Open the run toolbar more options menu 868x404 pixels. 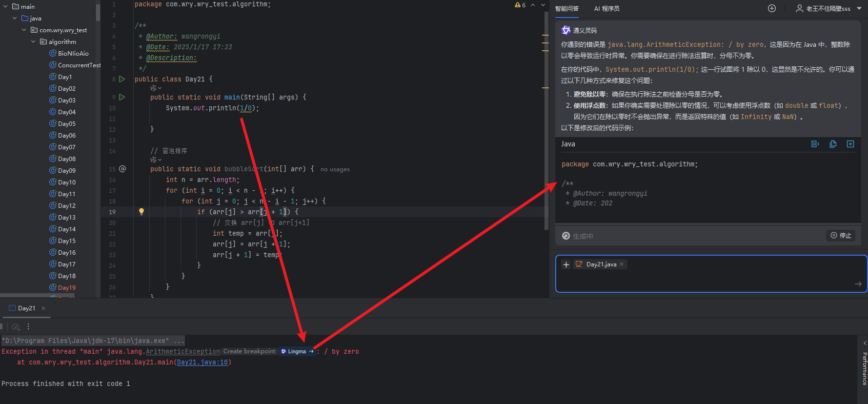(28, 327)
